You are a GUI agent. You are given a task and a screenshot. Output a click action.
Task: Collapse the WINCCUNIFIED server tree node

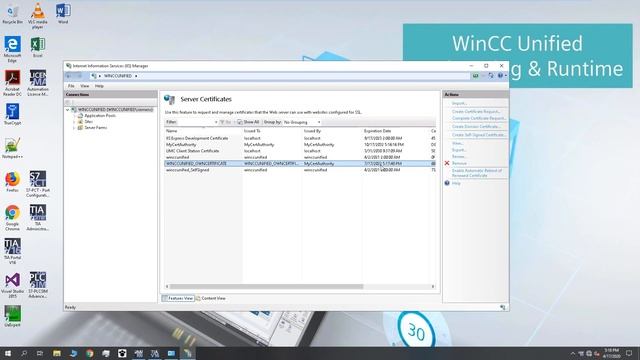tap(68, 110)
